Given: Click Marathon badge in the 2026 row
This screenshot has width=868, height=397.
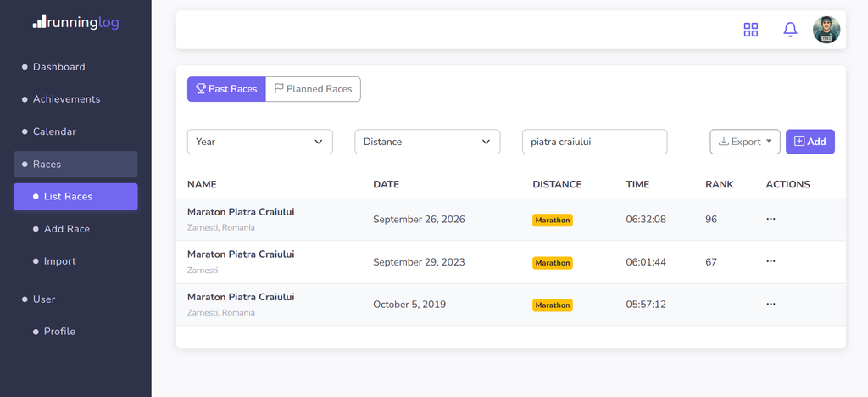Looking at the screenshot, I should click(553, 220).
